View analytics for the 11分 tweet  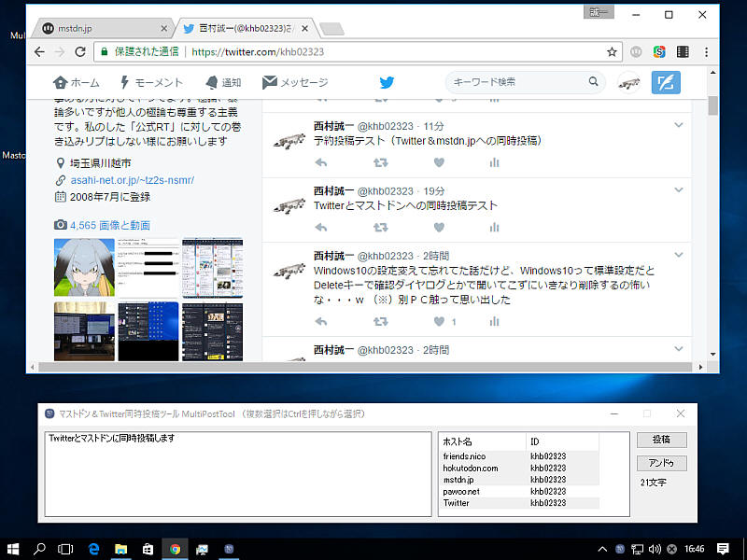point(494,162)
